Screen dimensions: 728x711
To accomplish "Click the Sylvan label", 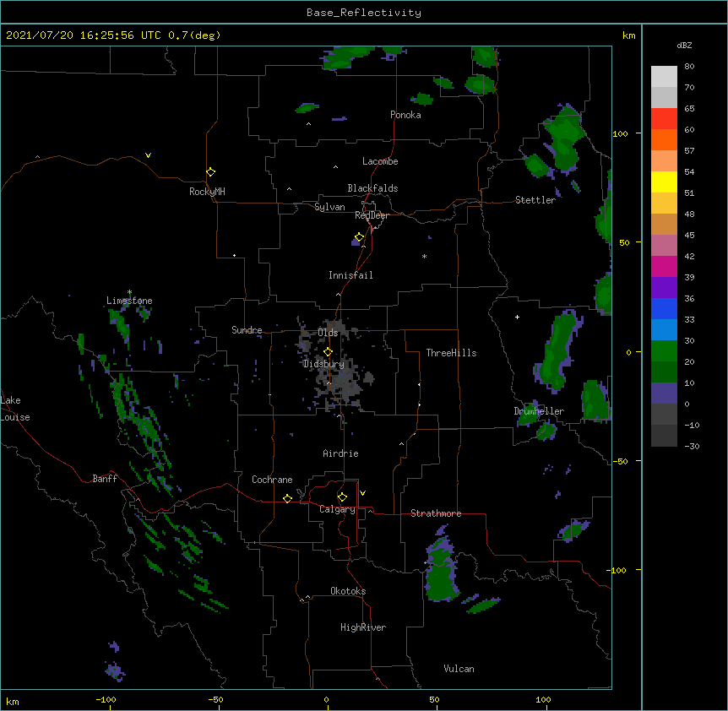I will coord(329,207).
